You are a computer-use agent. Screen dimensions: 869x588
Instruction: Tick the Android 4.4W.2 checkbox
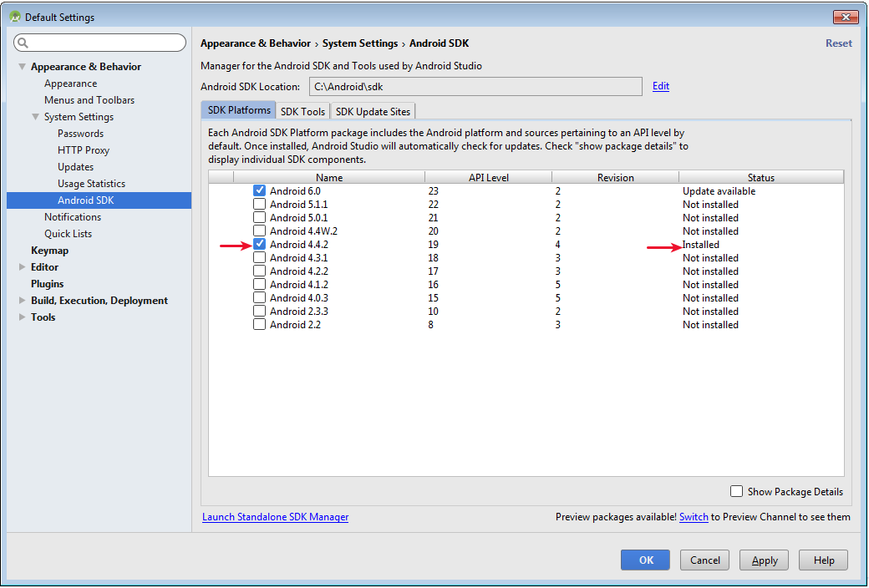(x=259, y=231)
